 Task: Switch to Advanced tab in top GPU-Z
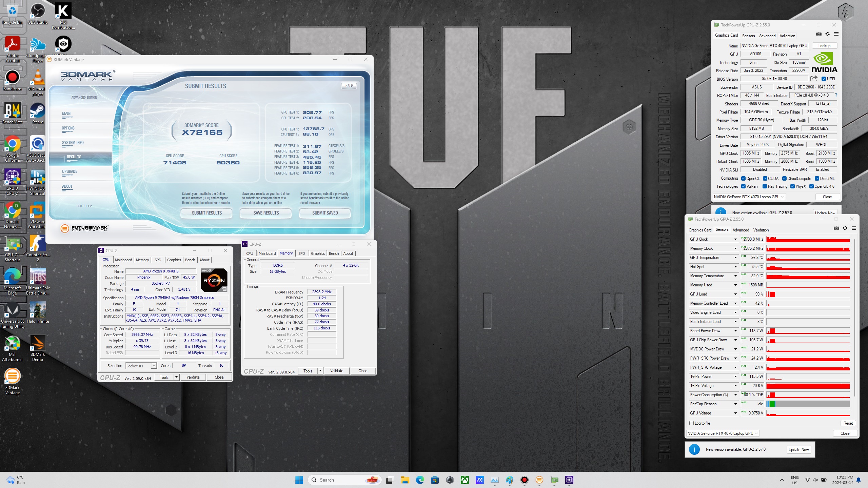click(767, 36)
